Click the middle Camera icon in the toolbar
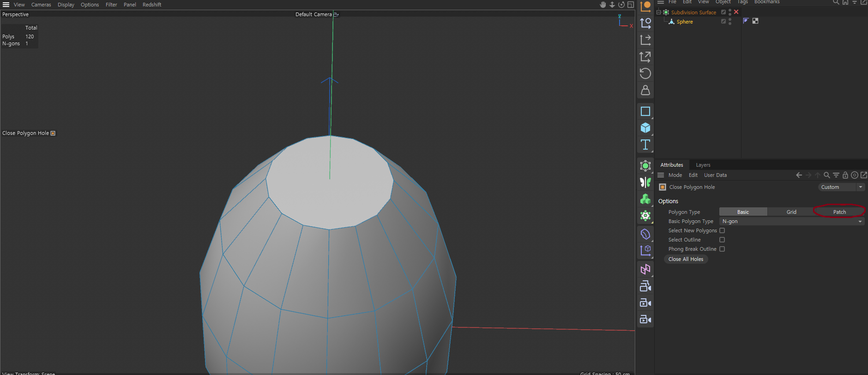 click(645, 303)
